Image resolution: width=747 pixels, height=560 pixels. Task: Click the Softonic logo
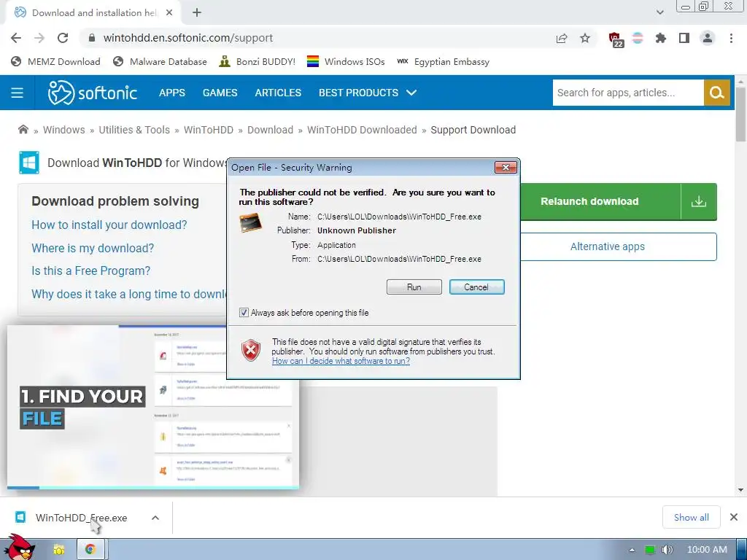[x=93, y=93]
